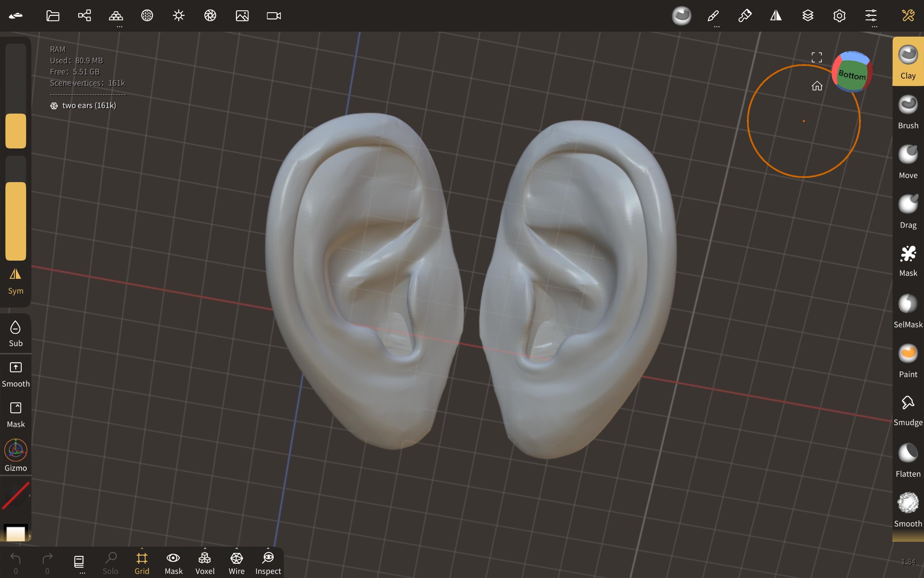Click the 'Used: 80.9 MB' RAM text
The height and width of the screenshot is (578, 924).
[x=77, y=60]
